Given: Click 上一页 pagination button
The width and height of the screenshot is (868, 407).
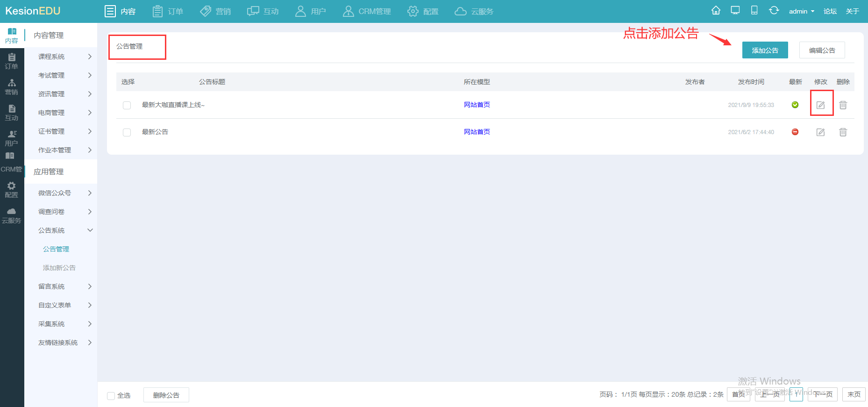Looking at the screenshot, I should pyautogui.click(x=770, y=394).
